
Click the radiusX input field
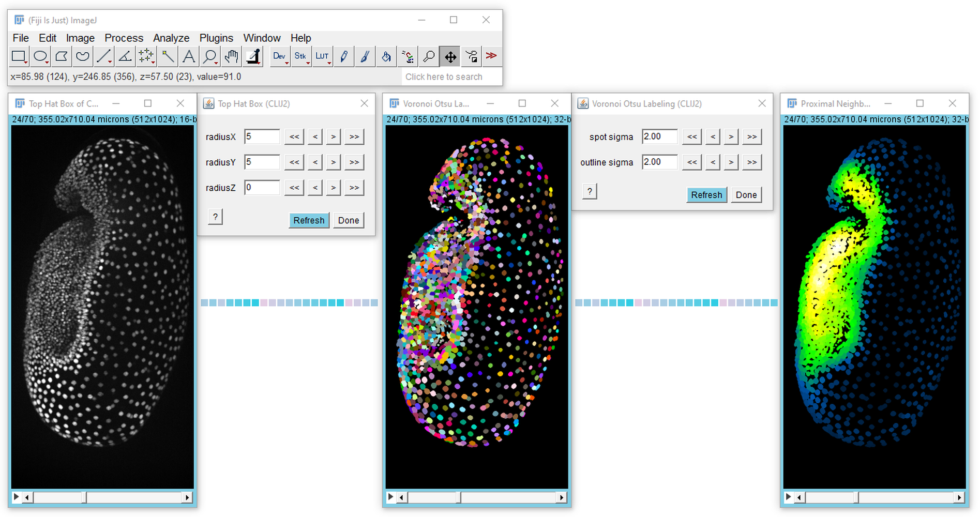point(262,137)
